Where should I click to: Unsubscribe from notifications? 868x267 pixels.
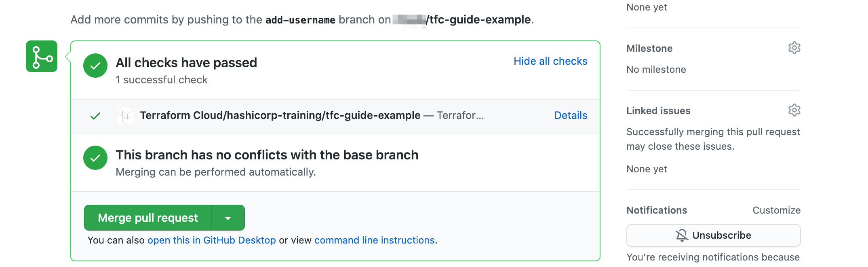pyautogui.click(x=714, y=235)
